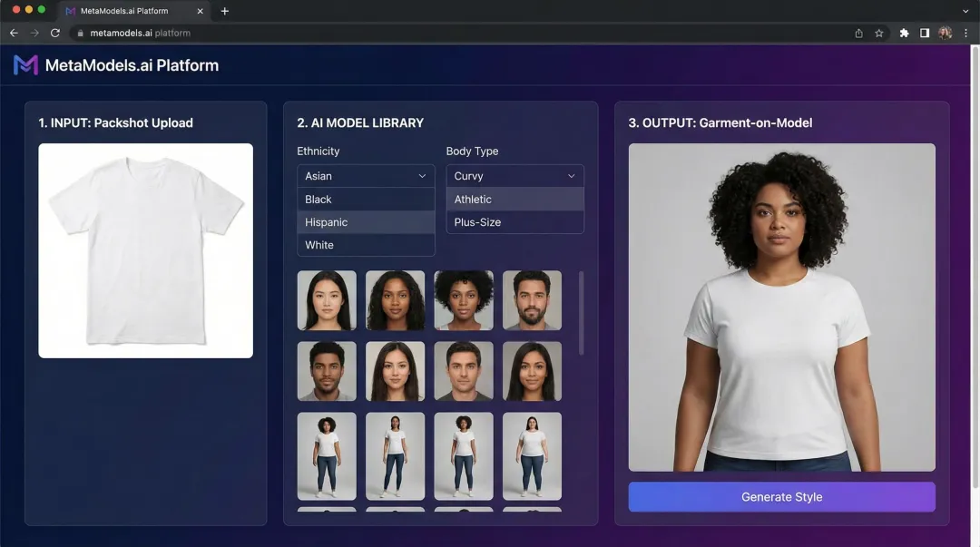
Task: Click the browser profile avatar
Action: pos(944,32)
